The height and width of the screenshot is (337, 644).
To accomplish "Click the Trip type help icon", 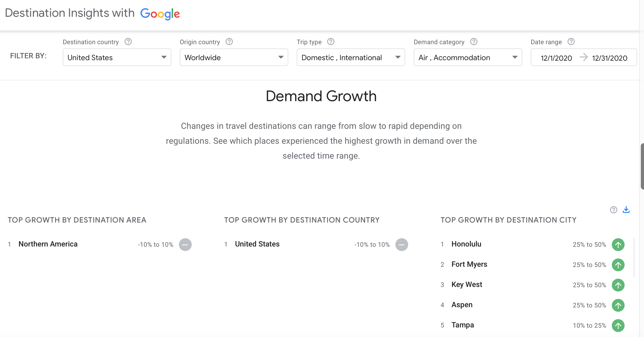I will [x=331, y=42].
